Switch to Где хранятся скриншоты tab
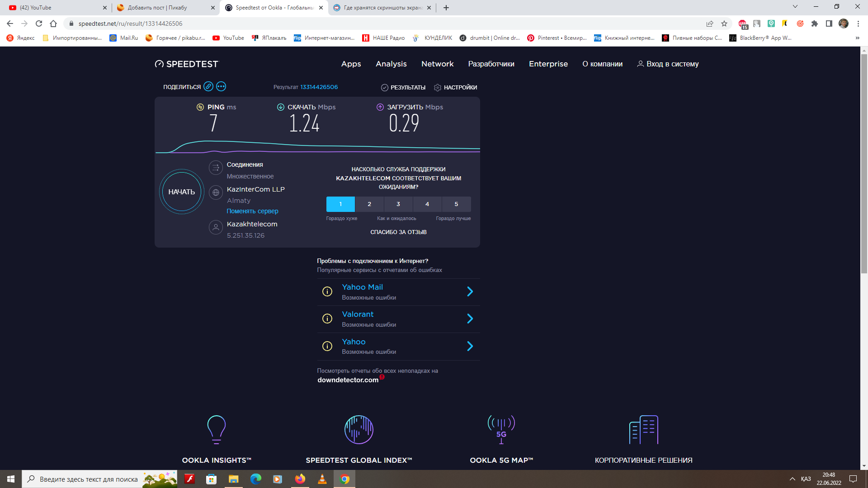 click(x=382, y=8)
